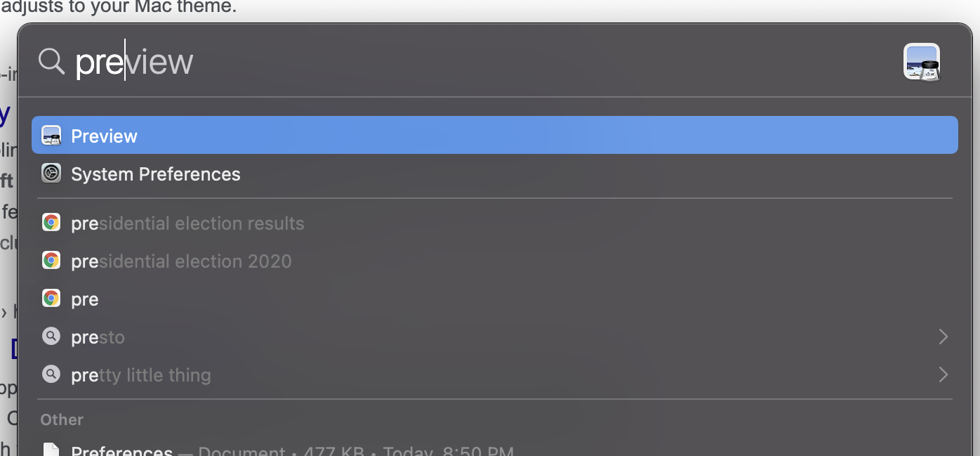This screenshot has width=980, height=456.
Task: Open the Preview top hit result
Action: click(x=104, y=136)
